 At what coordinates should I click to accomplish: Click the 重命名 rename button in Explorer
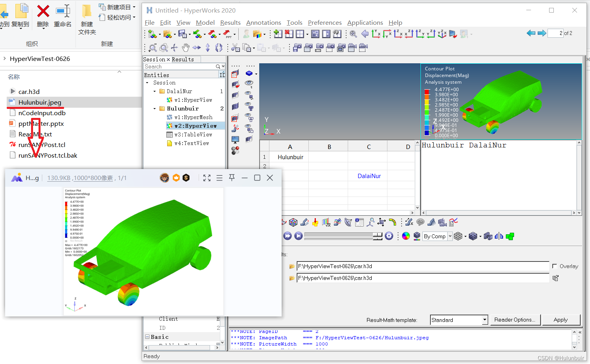(x=63, y=16)
